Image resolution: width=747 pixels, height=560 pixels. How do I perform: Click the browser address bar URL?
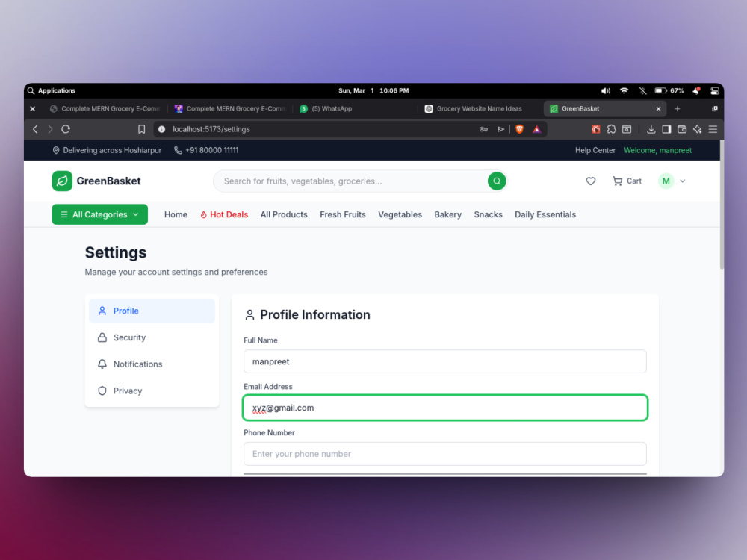click(211, 129)
